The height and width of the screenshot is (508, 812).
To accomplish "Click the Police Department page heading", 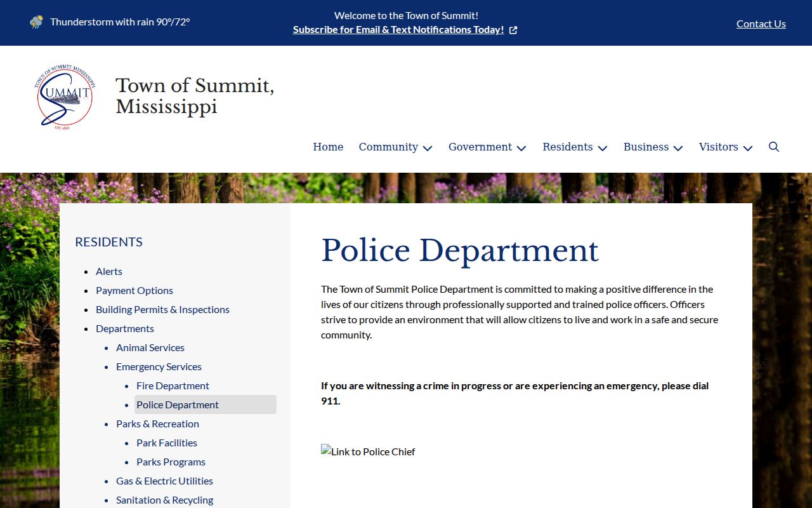I will click(460, 250).
